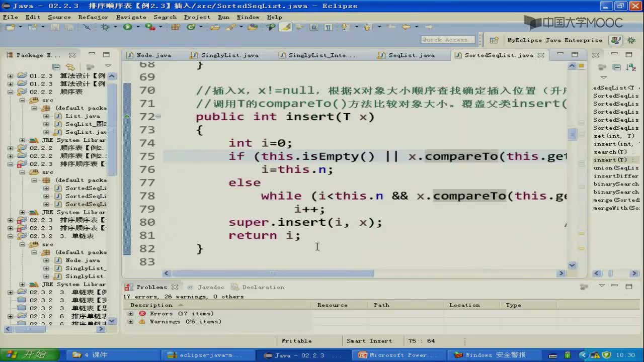Click the Open Perspective icon
The height and width of the screenshot is (362, 644).
click(x=494, y=40)
